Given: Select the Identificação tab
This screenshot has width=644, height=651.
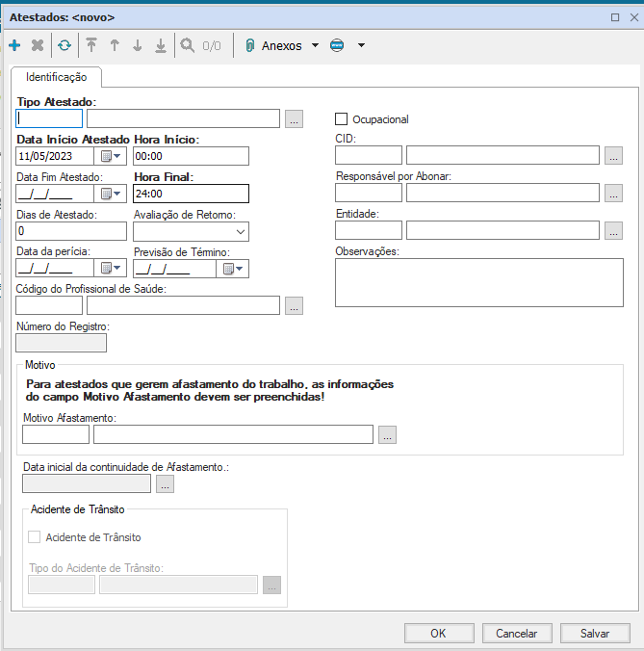Looking at the screenshot, I should (57, 77).
